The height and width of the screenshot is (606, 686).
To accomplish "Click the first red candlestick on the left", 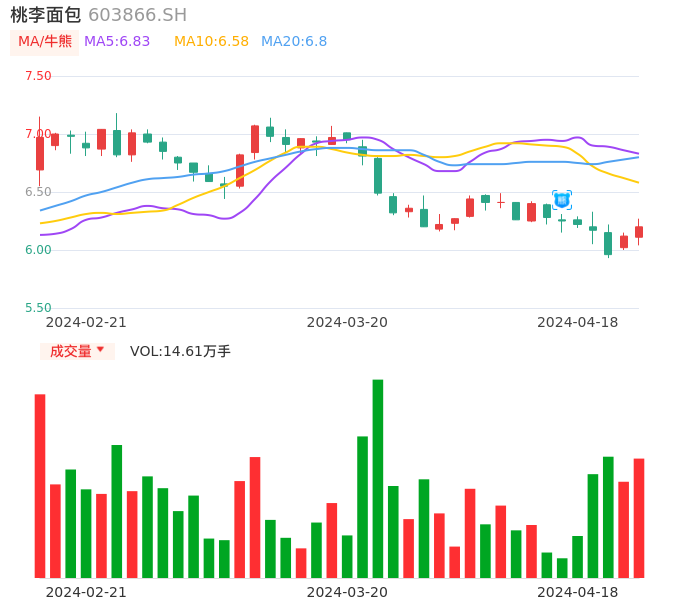I will tap(40, 153).
